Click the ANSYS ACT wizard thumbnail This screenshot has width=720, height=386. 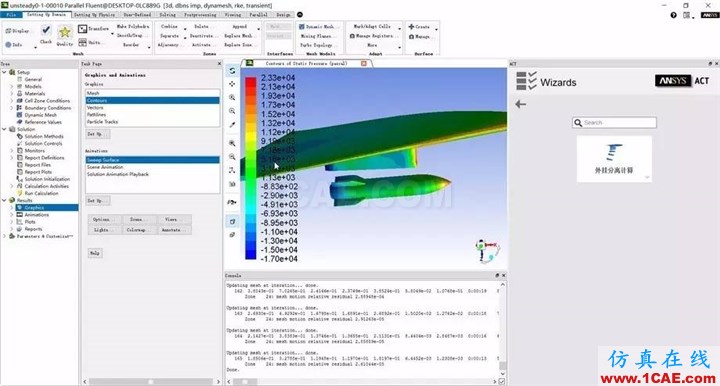(614, 159)
